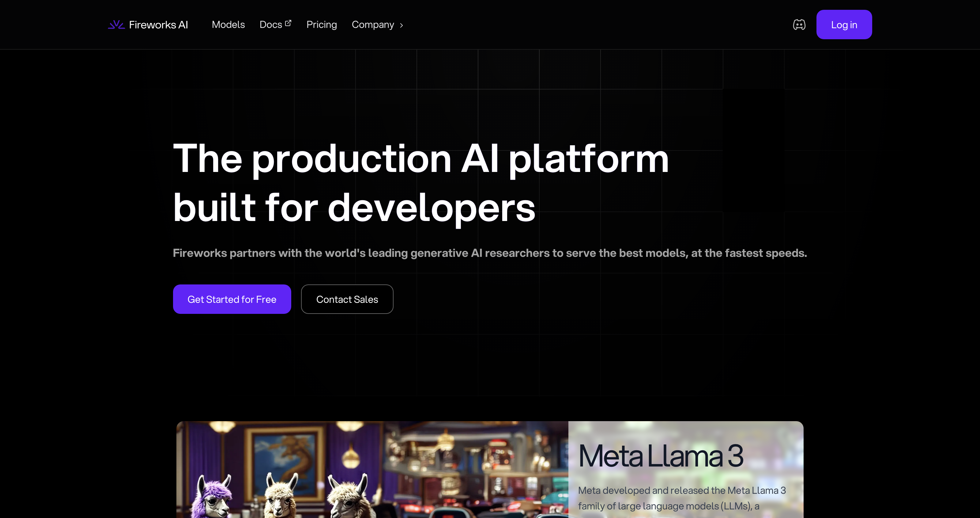Click the 'Fireworks partners with' subtitle text
Image resolution: width=980 pixels, height=518 pixels.
490,253
